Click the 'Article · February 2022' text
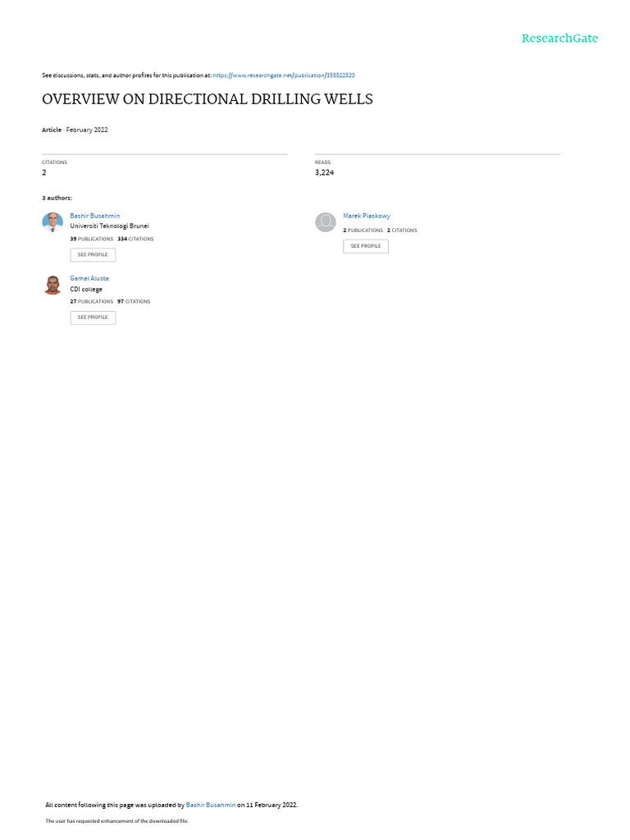 [75, 130]
